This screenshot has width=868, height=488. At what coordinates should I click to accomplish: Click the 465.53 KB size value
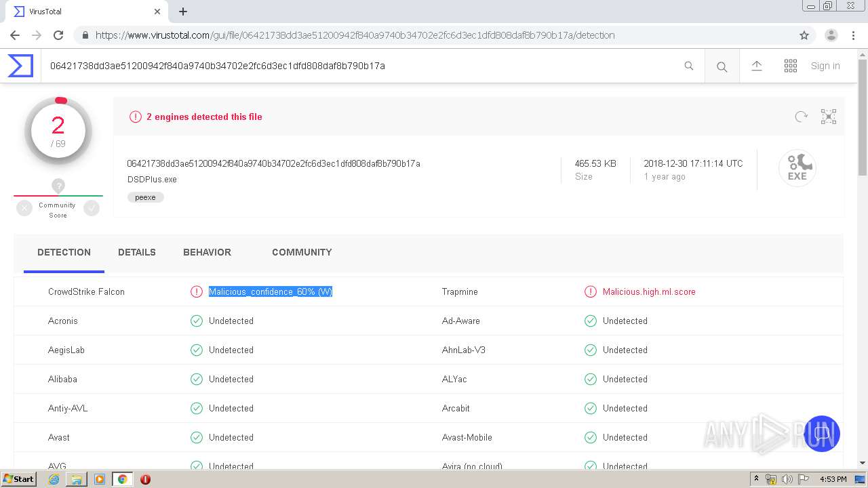[x=595, y=163]
